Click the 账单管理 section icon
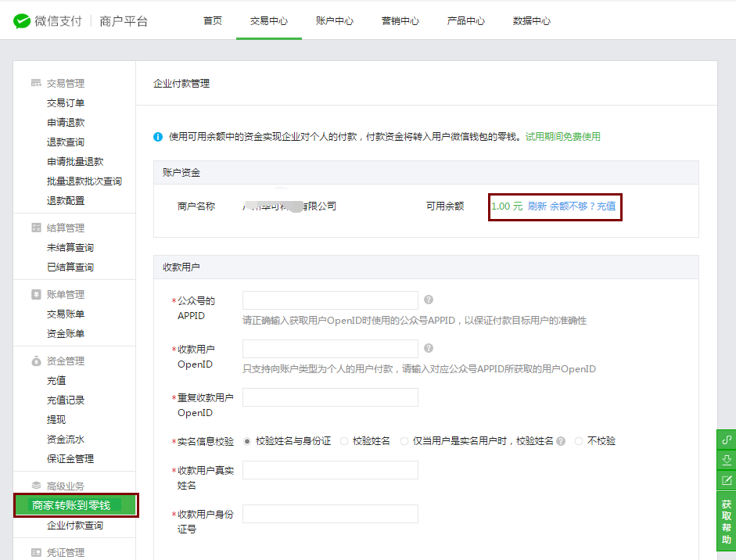Viewport: 736px width, 560px height. 36,294
